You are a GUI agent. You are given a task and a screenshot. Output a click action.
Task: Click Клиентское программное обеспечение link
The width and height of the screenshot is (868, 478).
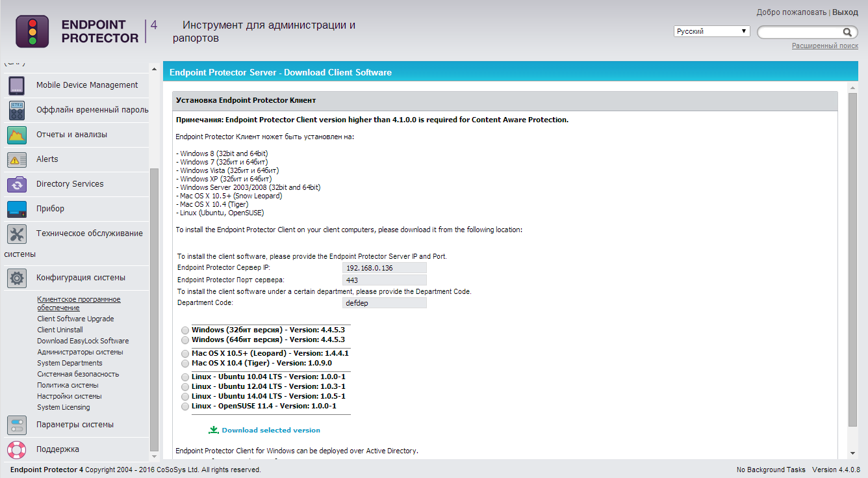click(79, 304)
